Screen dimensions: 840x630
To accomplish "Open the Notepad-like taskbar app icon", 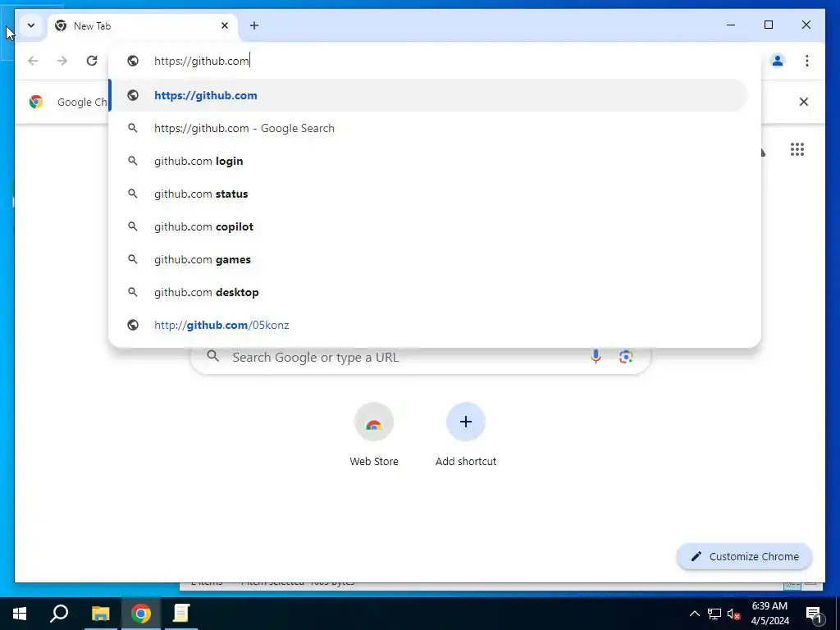I will (181, 614).
